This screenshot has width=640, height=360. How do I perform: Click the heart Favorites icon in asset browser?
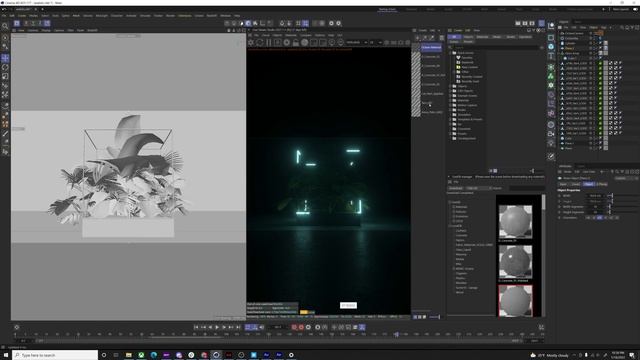coord(458,58)
